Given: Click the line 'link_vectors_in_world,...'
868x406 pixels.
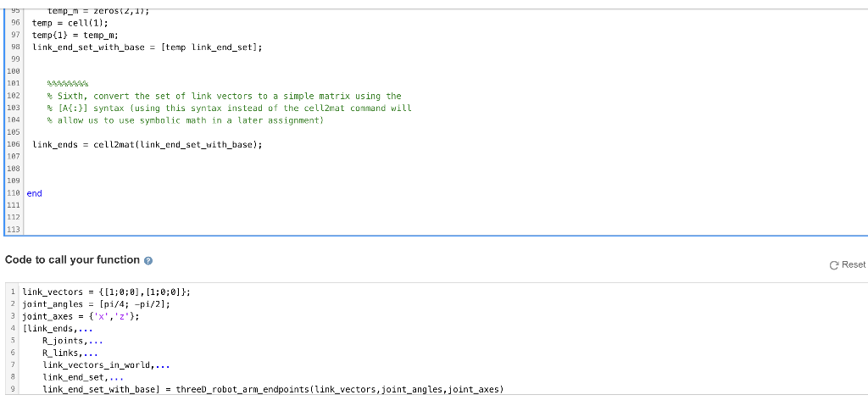Looking at the screenshot, I should (x=106, y=365).
